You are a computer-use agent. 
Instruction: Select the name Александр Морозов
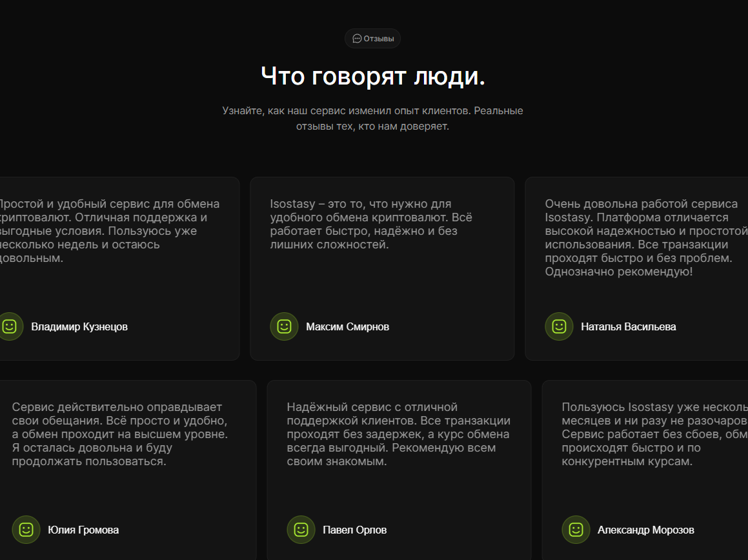(646, 530)
